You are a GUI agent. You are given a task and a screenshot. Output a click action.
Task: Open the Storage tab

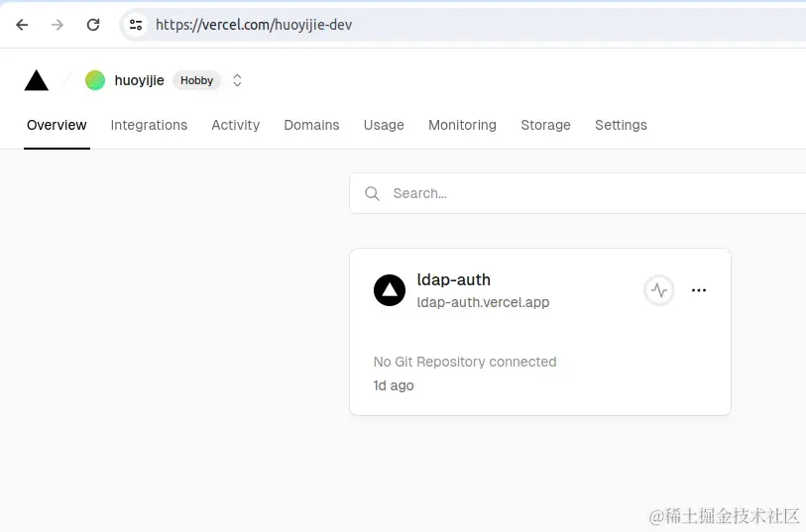[545, 125]
